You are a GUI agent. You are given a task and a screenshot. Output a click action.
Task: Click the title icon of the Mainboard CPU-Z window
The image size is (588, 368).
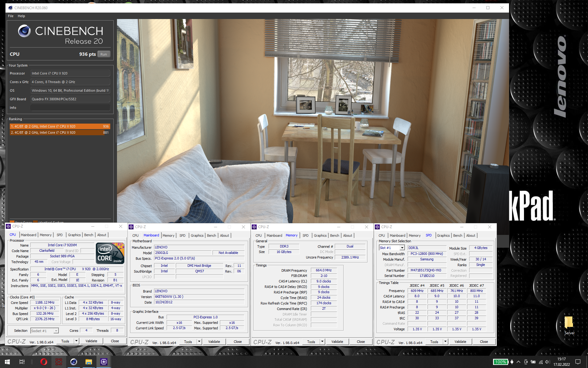(x=131, y=227)
